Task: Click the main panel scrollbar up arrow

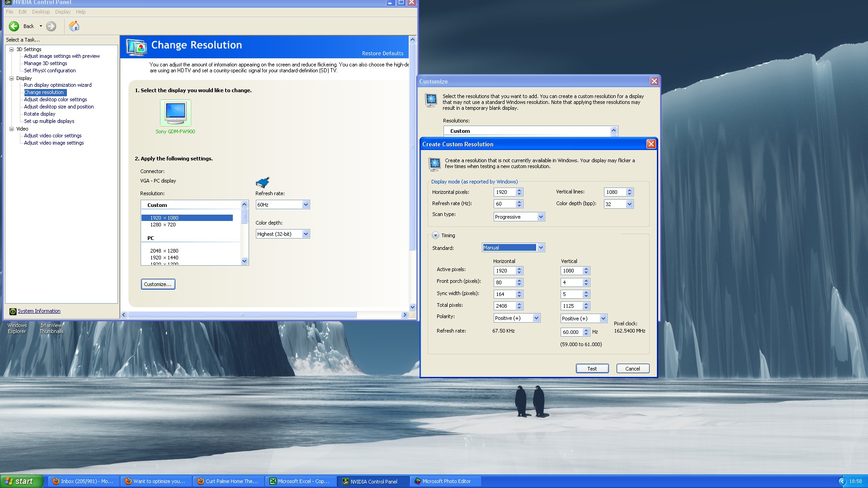Action: (412, 40)
